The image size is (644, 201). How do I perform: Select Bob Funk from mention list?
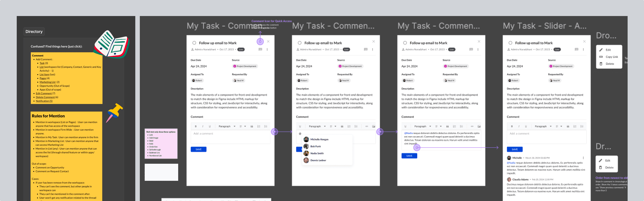point(327,146)
